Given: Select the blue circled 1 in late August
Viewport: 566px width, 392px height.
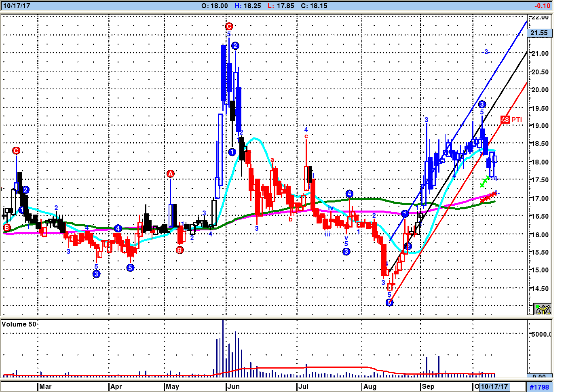Looking at the screenshot, I should [405, 214].
